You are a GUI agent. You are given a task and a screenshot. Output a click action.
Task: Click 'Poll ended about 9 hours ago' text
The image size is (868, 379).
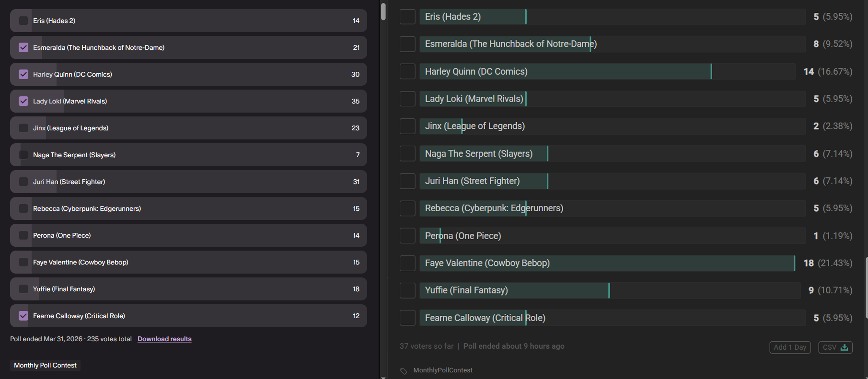(x=514, y=346)
